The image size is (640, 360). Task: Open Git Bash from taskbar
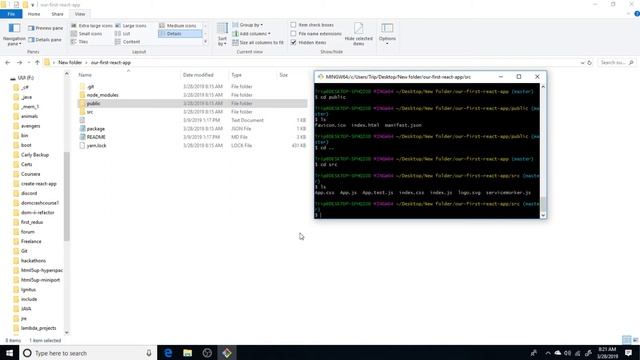coord(227,353)
